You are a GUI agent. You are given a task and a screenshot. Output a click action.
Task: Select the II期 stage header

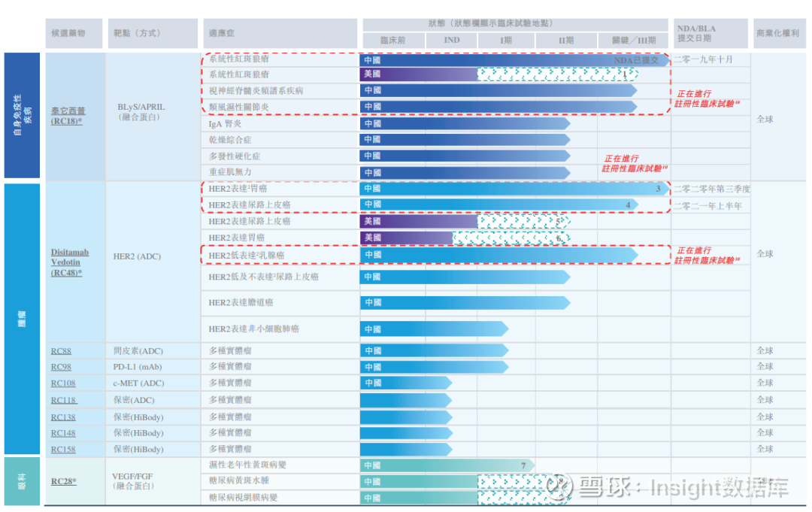tap(566, 41)
